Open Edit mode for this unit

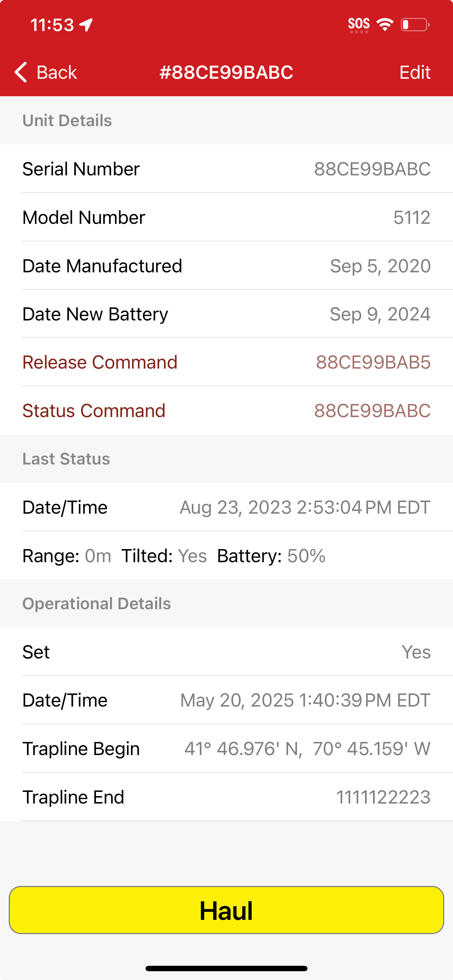pyautogui.click(x=415, y=72)
